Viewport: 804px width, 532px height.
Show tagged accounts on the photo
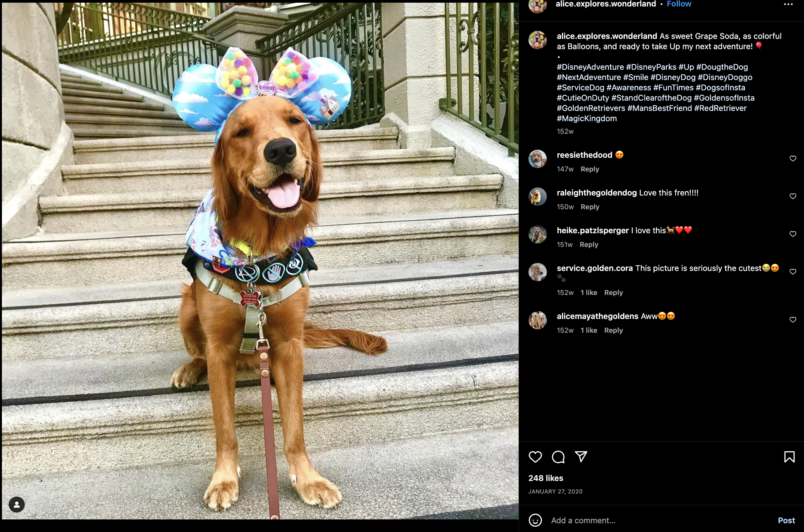click(17, 505)
